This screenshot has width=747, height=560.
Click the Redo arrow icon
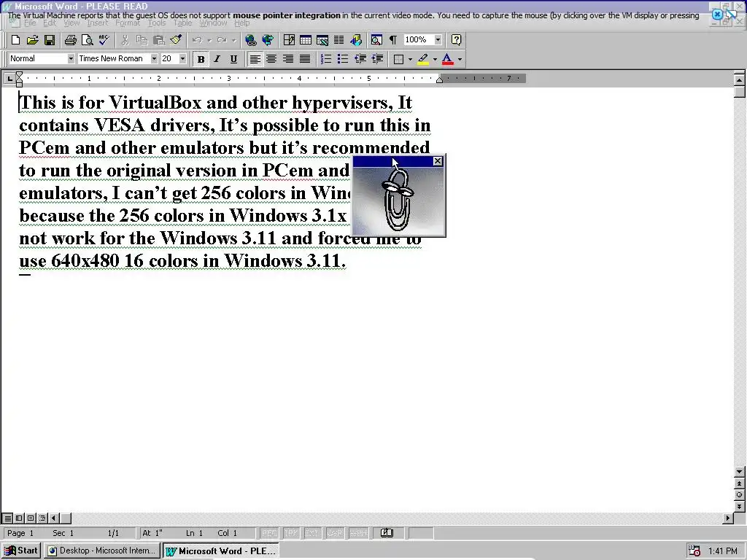coord(222,40)
